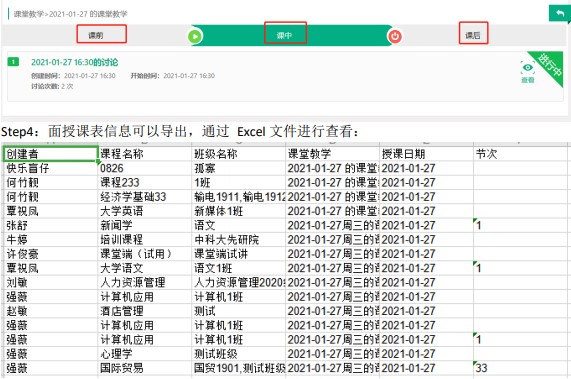Click the 课堂教学 breadcrumb text

click(x=28, y=14)
